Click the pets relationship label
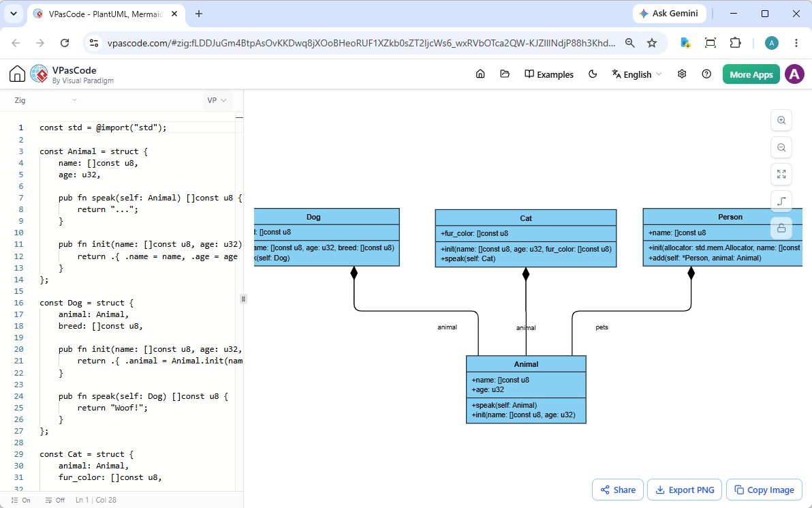 click(x=602, y=327)
